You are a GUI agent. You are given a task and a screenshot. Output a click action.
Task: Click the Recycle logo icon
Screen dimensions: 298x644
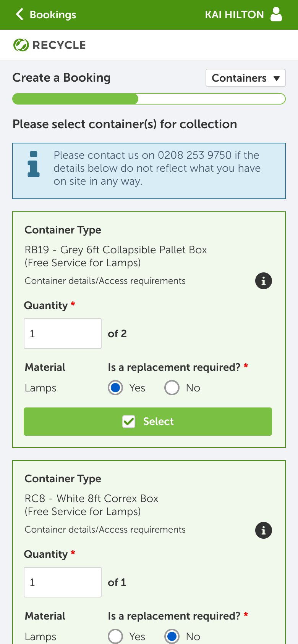coord(21,45)
